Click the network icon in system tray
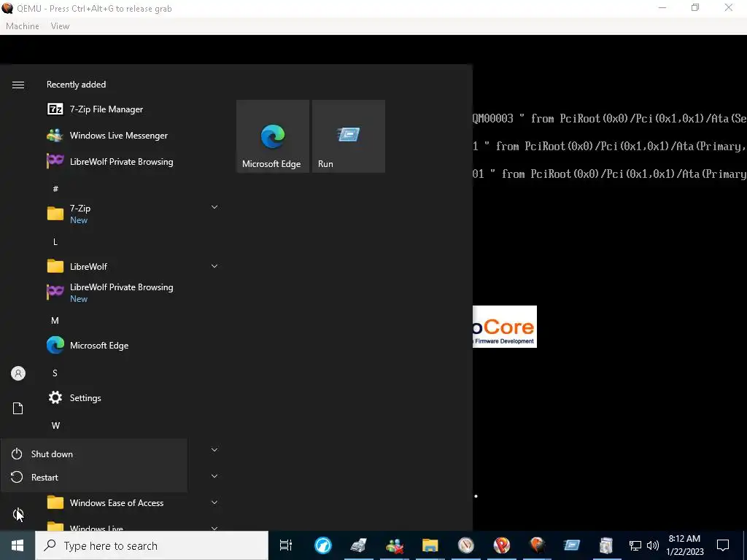Image resolution: width=747 pixels, height=560 pixels. pos(635,545)
